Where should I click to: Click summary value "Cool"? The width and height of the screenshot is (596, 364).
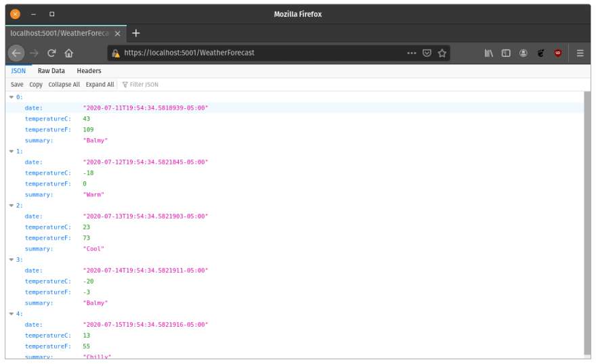93,249
